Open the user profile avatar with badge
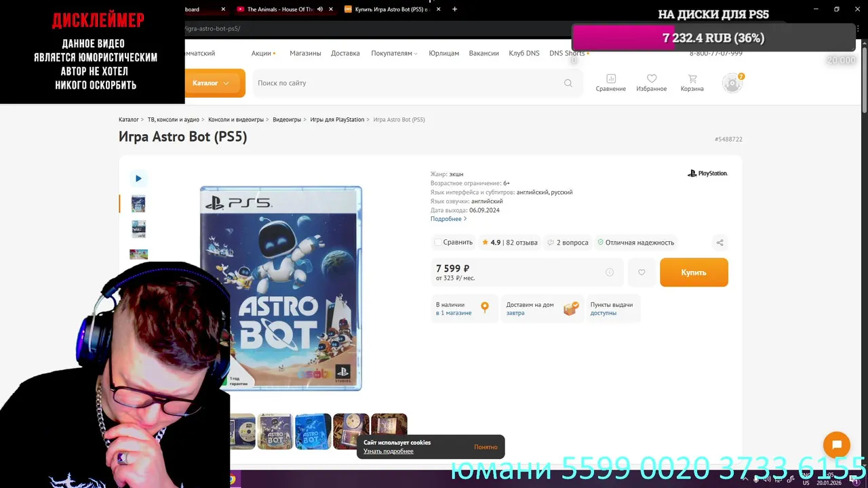The image size is (868, 488). coord(732,83)
